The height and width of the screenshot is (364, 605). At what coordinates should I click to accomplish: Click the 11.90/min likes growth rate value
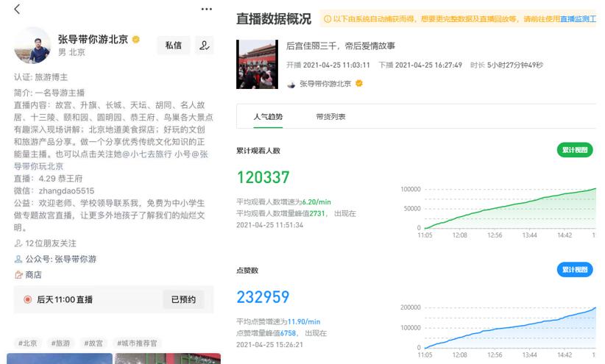click(x=304, y=321)
